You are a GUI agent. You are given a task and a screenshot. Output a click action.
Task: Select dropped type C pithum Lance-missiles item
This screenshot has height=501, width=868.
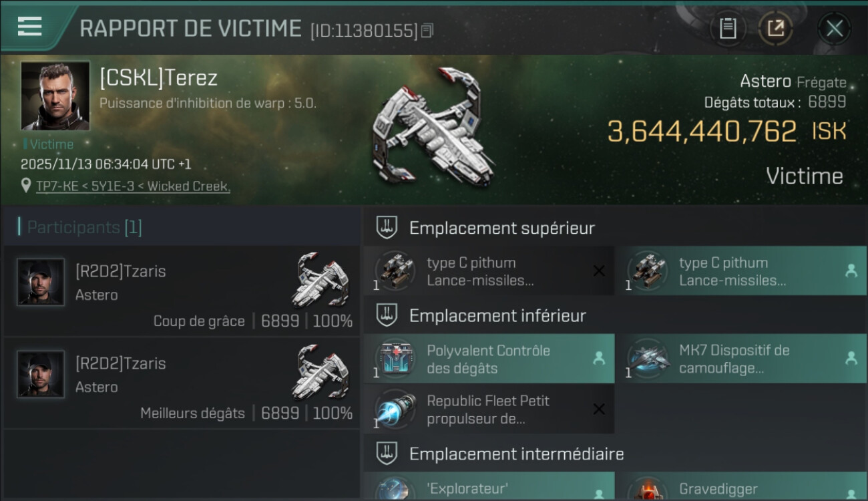tap(741, 271)
